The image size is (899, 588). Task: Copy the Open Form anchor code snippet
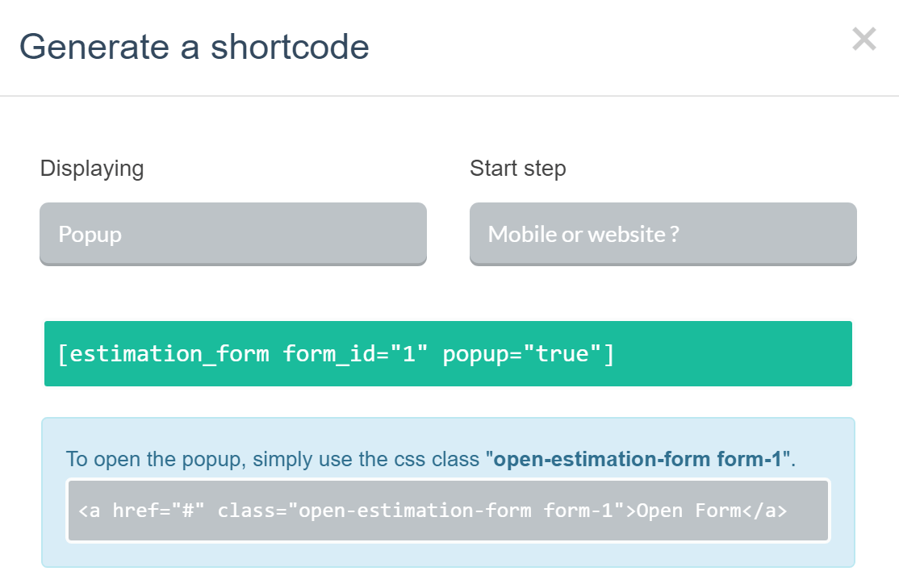449,510
